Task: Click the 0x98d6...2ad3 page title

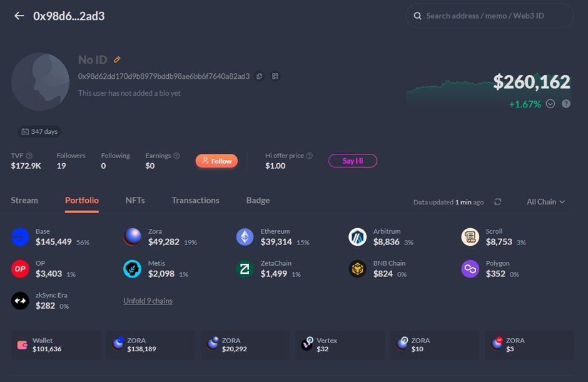Action: 69,16
